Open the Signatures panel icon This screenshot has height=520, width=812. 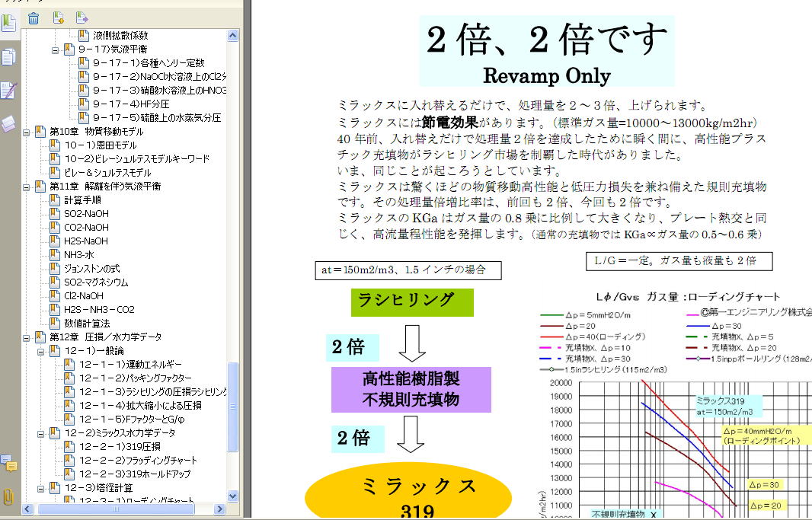point(9,90)
